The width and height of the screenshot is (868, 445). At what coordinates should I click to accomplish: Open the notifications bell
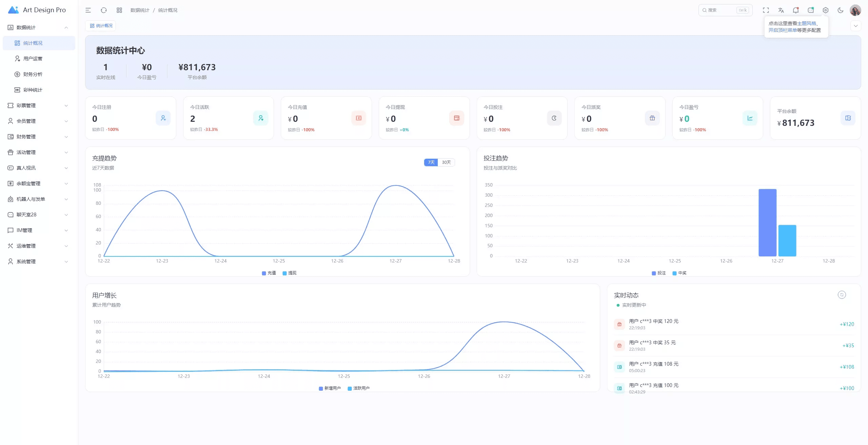tap(795, 10)
